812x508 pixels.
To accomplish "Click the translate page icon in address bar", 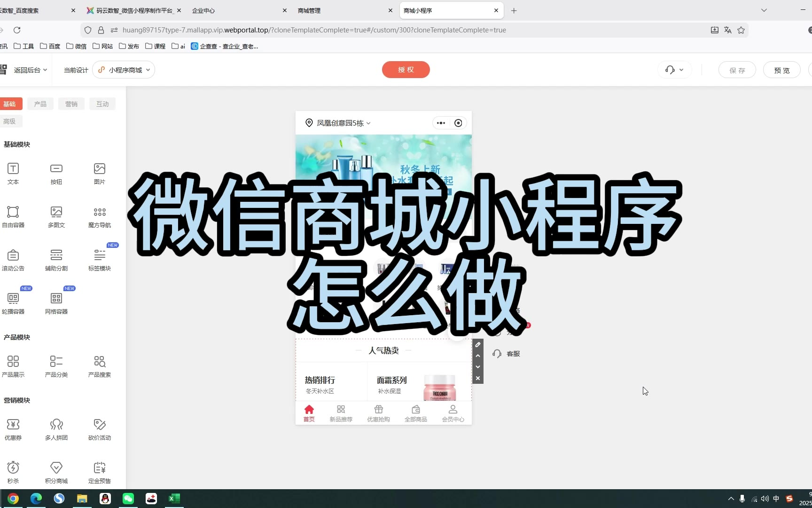I will (728, 30).
